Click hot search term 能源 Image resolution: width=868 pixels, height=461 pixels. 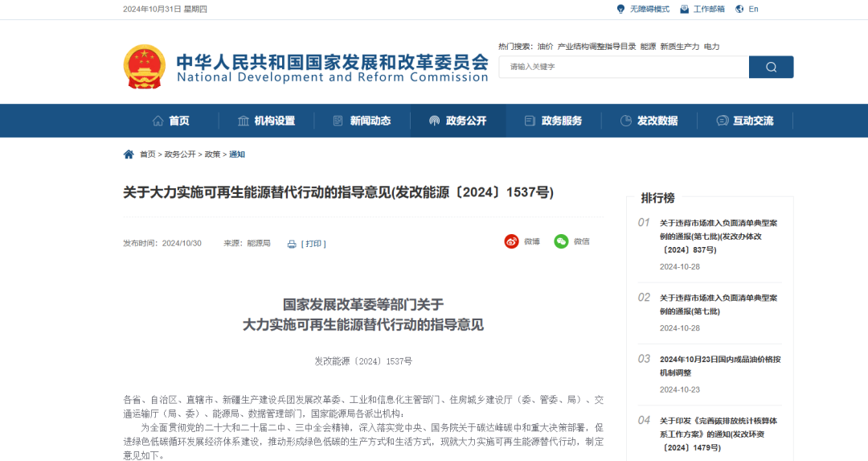649,47
